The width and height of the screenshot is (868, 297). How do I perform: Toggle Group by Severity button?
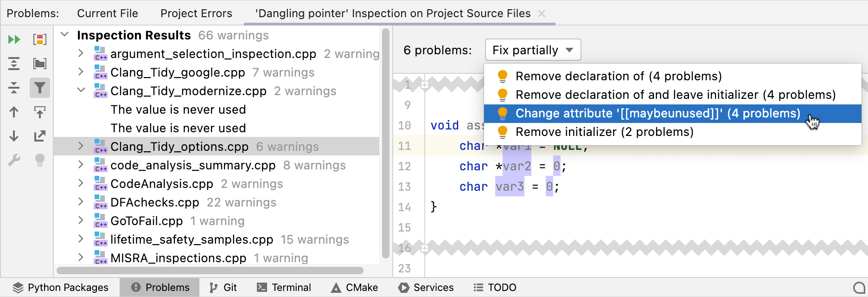[x=40, y=39]
